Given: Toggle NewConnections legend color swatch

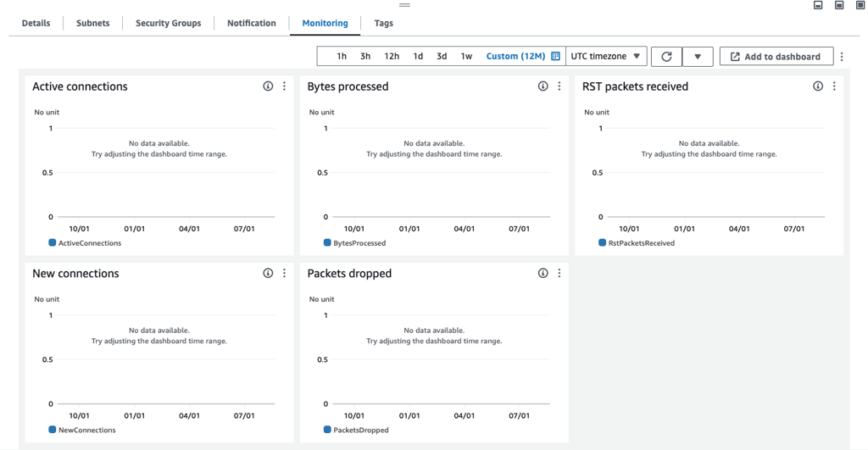Looking at the screenshot, I should [x=52, y=430].
